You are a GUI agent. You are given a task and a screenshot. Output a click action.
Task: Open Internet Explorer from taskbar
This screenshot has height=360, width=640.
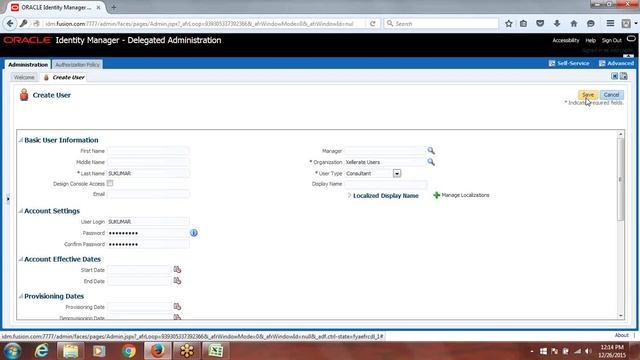pos(41,351)
